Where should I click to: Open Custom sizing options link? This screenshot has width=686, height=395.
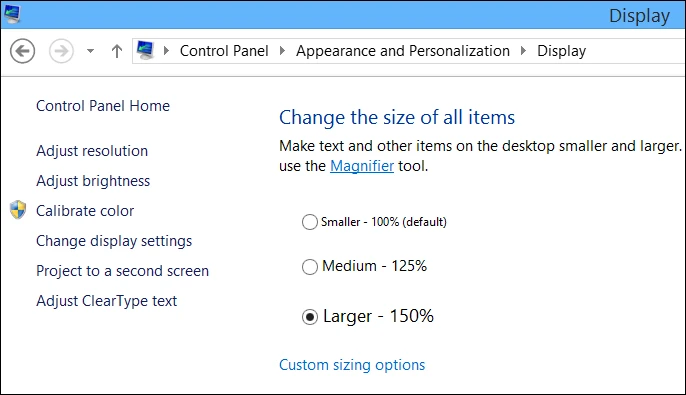click(352, 365)
